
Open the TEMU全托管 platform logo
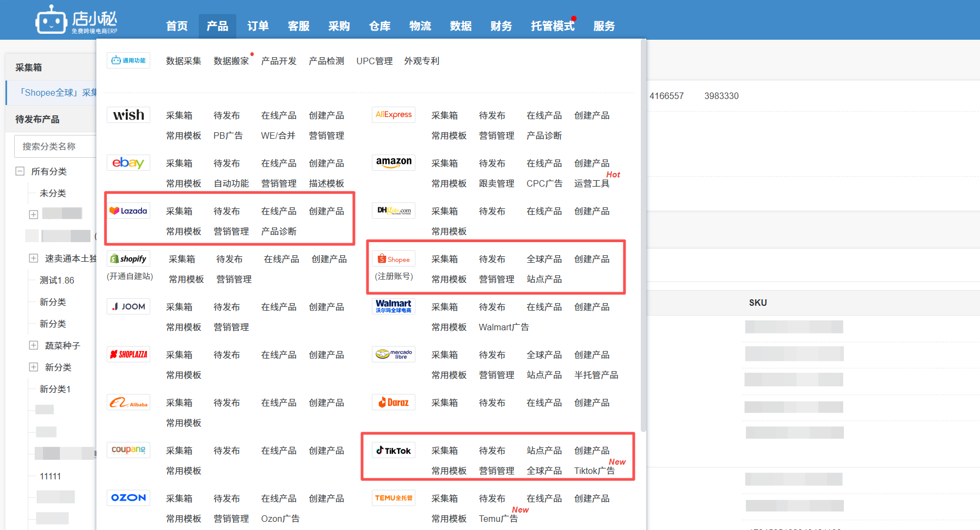(x=394, y=498)
